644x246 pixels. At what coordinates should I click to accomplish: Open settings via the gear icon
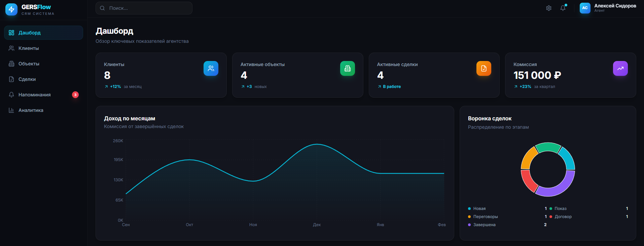[x=549, y=8]
